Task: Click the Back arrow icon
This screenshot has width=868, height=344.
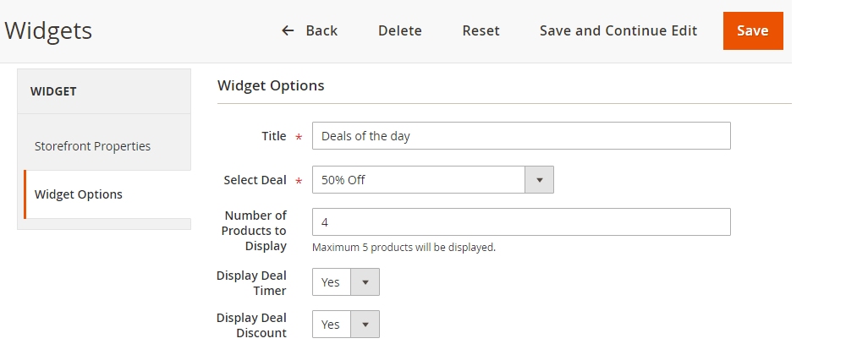Action: [288, 31]
